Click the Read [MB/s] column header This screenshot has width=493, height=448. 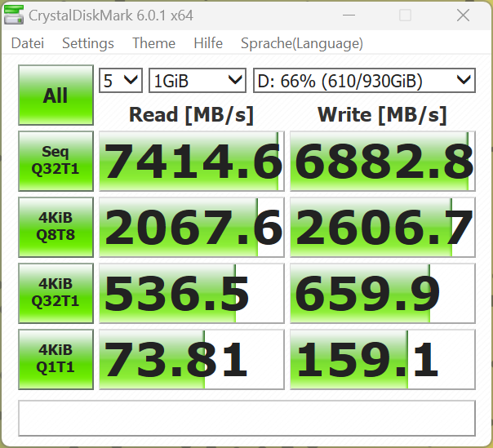191,115
